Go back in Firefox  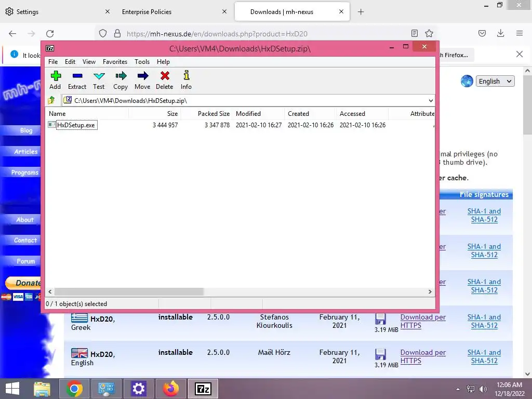pos(12,34)
